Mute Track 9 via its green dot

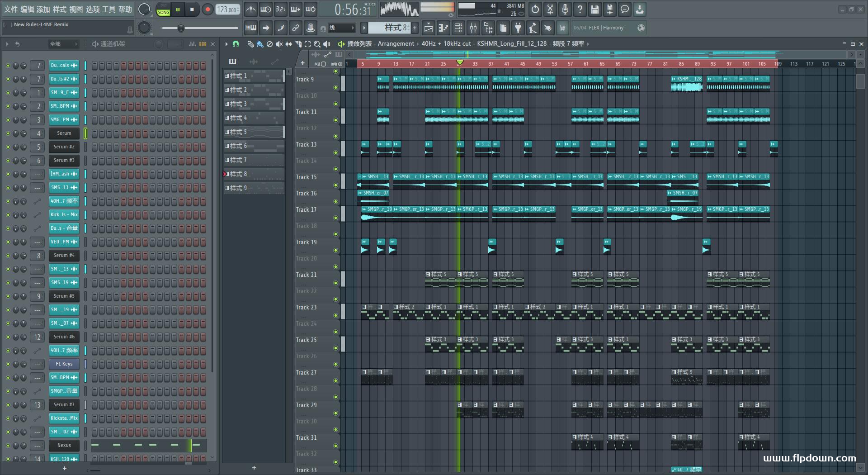pyautogui.click(x=335, y=87)
